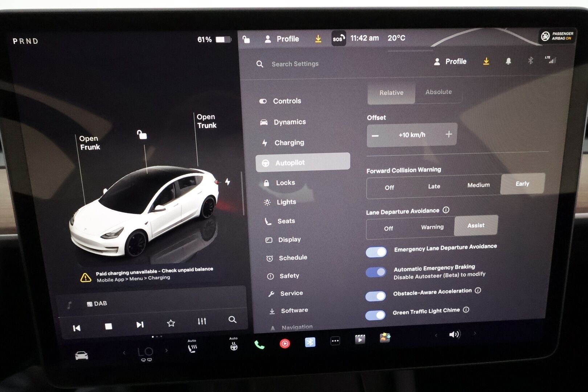Image resolution: width=588 pixels, height=392 pixels.
Task: Open all apps three-dots icon
Action: [335, 341]
